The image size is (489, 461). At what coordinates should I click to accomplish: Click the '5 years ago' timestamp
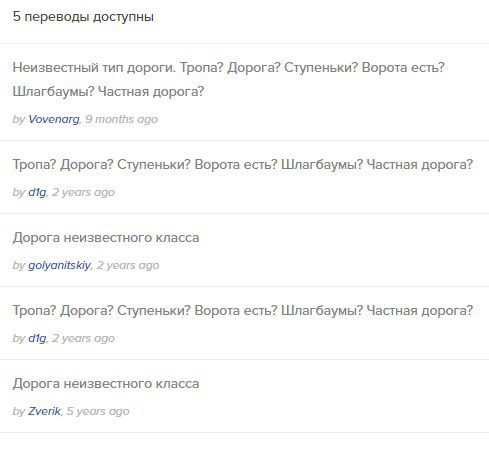(x=98, y=411)
